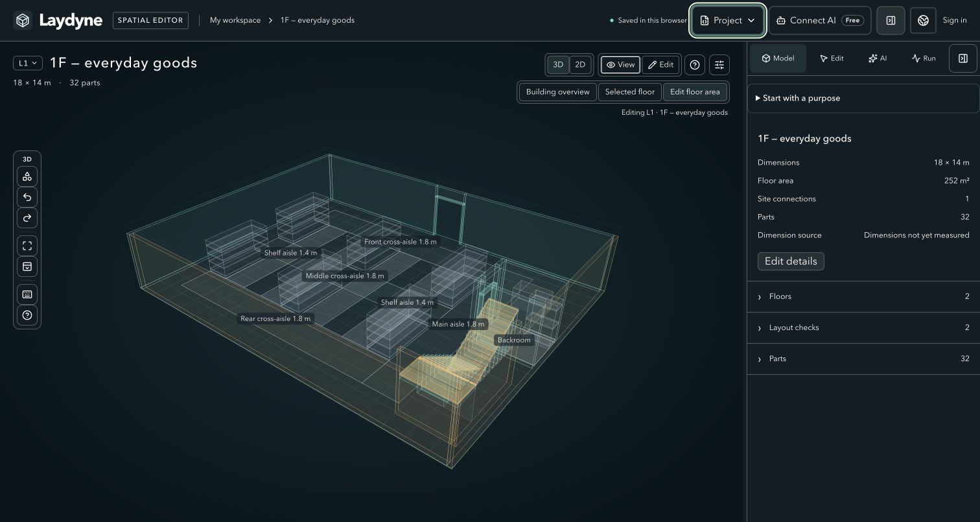Click the Edit details button
This screenshot has width=980, height=522.
click(791, 261)
